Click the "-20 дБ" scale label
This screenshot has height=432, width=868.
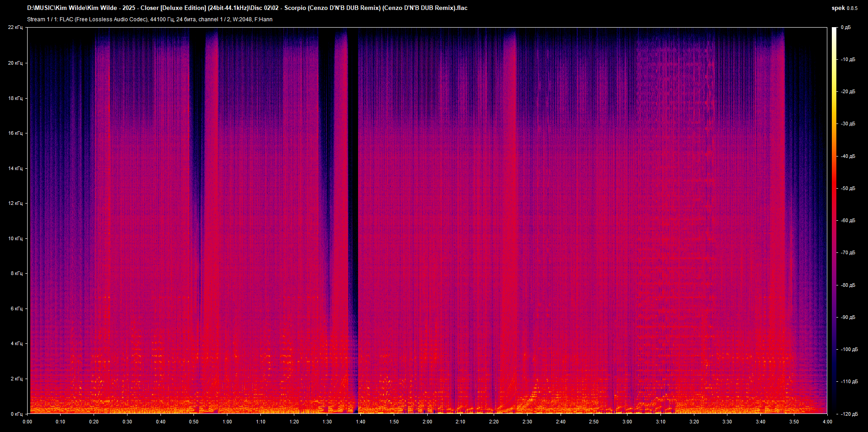coord(847,92)
